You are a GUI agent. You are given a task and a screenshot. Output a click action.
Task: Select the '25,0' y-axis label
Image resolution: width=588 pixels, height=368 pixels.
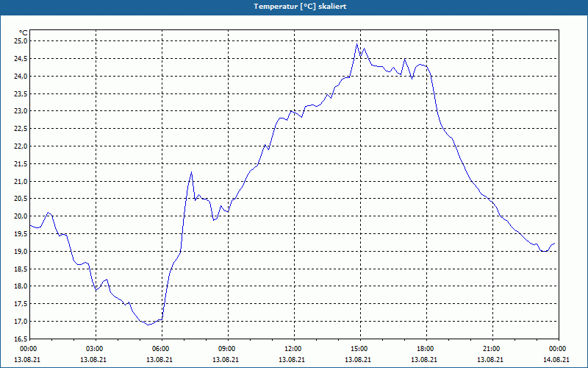21,41
